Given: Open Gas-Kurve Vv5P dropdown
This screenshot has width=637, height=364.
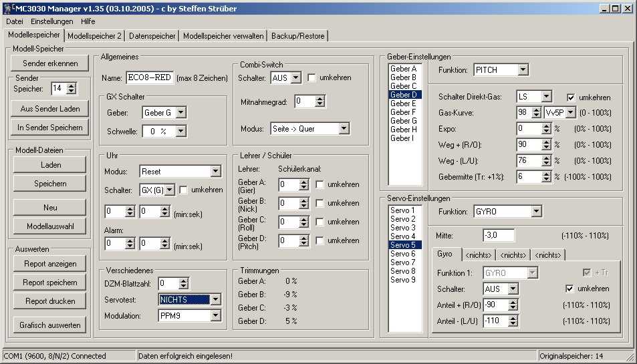Looking at the screenshot, I should [x=571, y=112].
